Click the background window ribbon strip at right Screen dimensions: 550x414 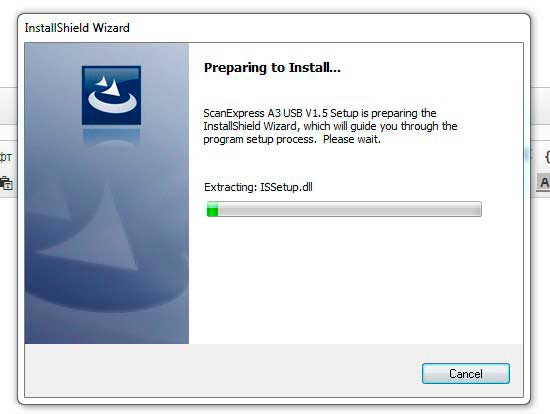[540, 106]
